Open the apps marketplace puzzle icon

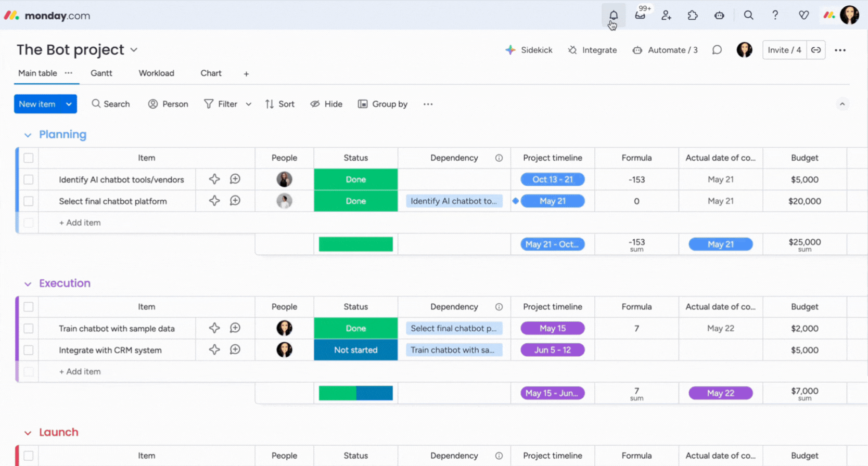coord(693,15)
